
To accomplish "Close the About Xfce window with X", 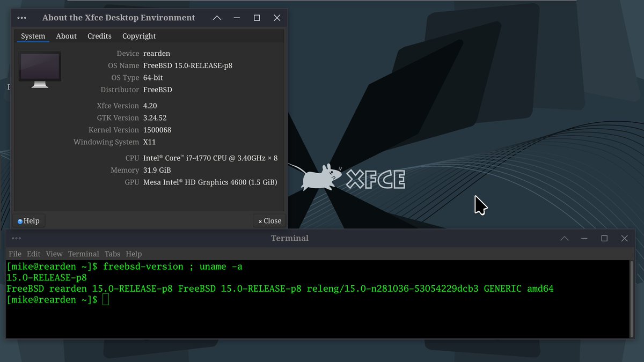I will point(277,18).
